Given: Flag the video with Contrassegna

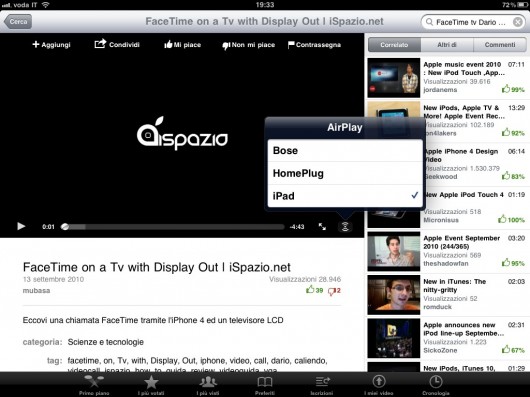Looking at the screenshot, I should pyautogui.click(x=314, y=45).
